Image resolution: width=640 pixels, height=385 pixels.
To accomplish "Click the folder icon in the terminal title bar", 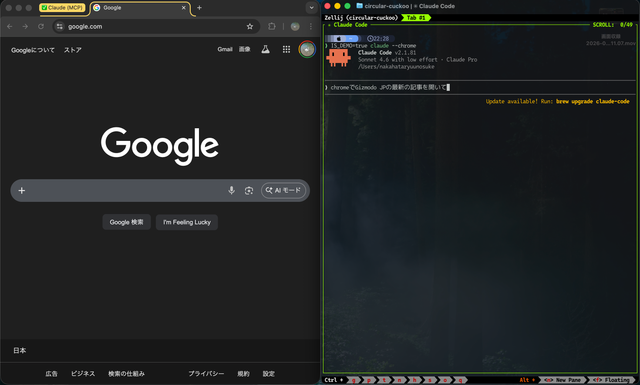I will coord(360,6).
